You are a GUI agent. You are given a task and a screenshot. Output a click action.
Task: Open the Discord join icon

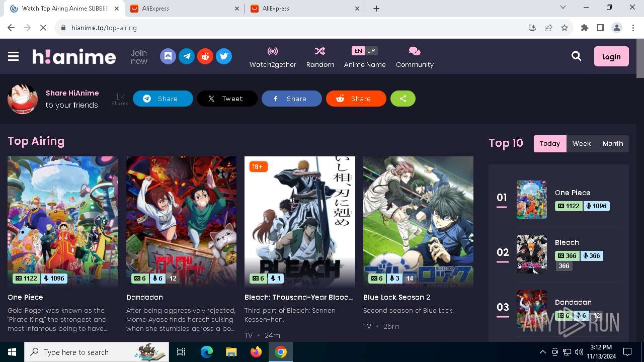(168, 56)
